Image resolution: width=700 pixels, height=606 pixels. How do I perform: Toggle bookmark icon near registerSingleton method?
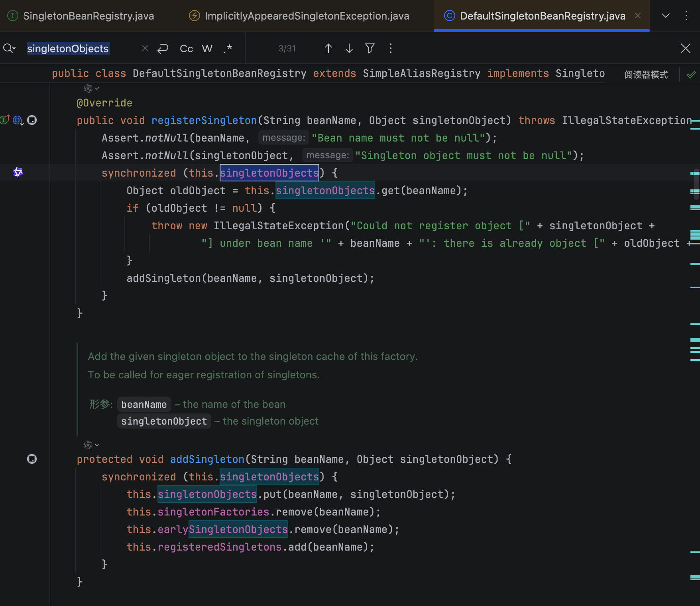point(32,120)
